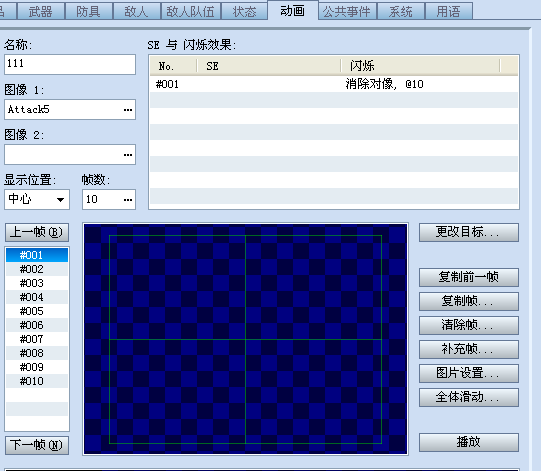Open the 帧数 ellipsis button
This screenshot has height=471, width=541.
[128, 199]
